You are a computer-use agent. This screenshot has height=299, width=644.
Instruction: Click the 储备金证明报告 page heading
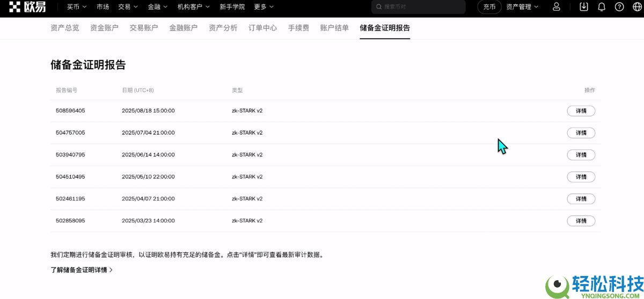tap(88, 65)
